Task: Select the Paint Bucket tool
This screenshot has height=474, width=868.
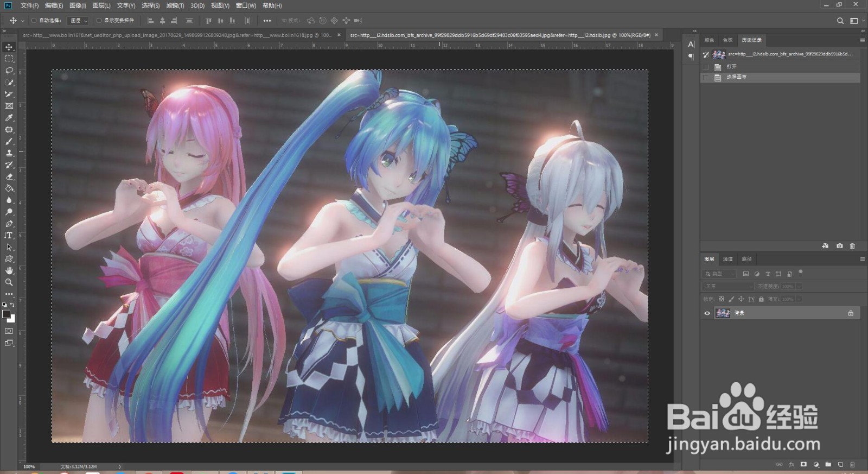Action: click(x=9, y=188)
